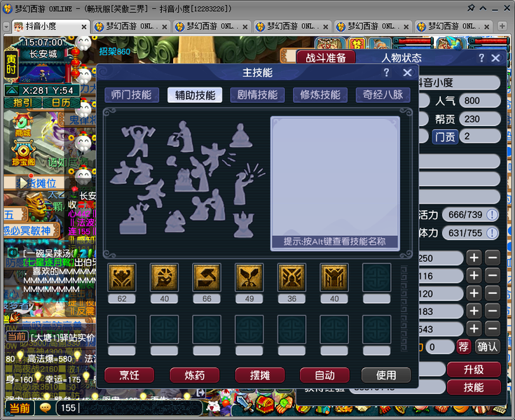Viewport: 515px width, 420px height.
Task: Select the hammer skill icon at level 66
Action: [207, 277]
